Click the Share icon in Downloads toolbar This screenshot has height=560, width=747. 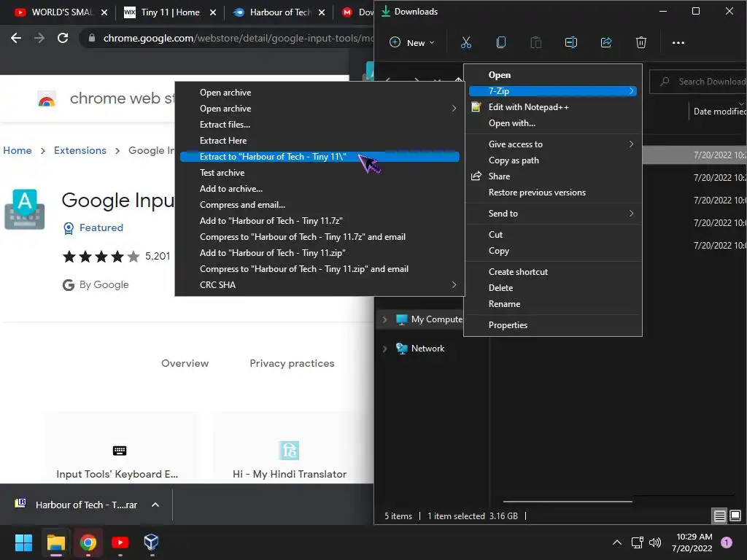coord(606,43)
